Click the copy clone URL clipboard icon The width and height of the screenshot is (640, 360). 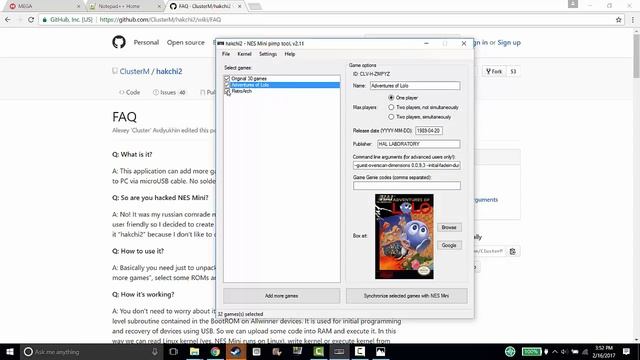[x=513, y=251]
